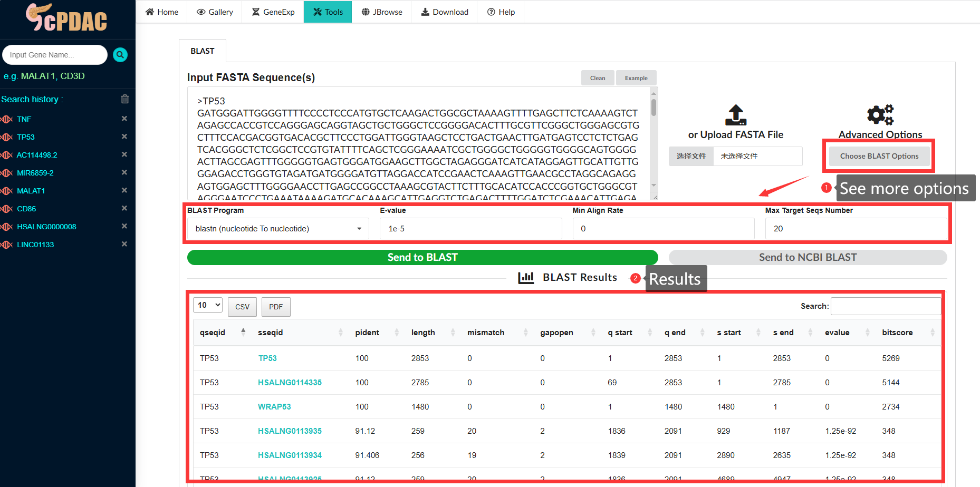Viewport: 980px width, 487px height.
Task: Click the Max Target Seqs Number field
Action: 856,229
